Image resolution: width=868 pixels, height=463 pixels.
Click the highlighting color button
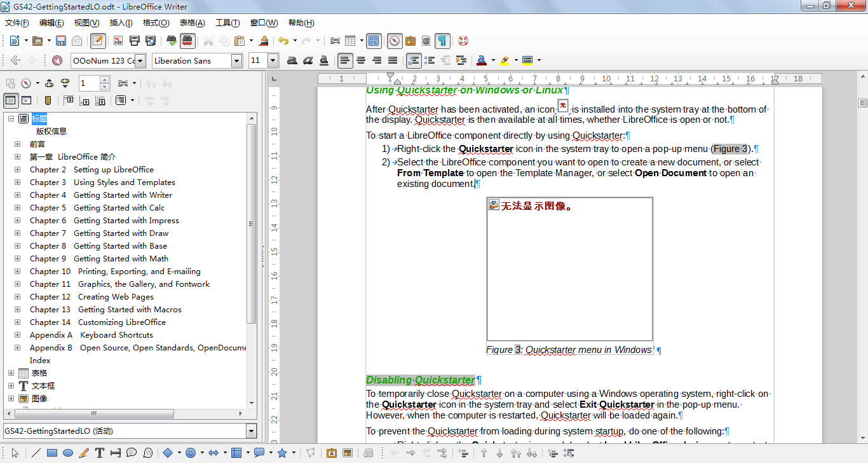pyautogui.click(x=505, y=60)
